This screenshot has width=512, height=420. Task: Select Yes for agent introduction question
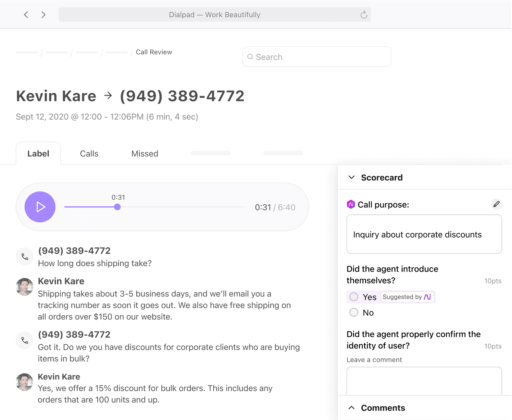click(x=353, y=297)
